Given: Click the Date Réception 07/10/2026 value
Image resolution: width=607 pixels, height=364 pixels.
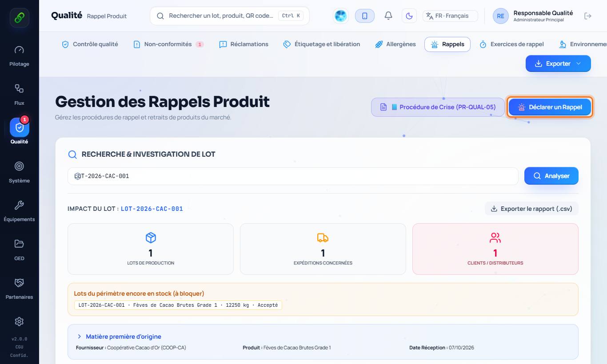Looking at the screenshot, I should point(461,348).
